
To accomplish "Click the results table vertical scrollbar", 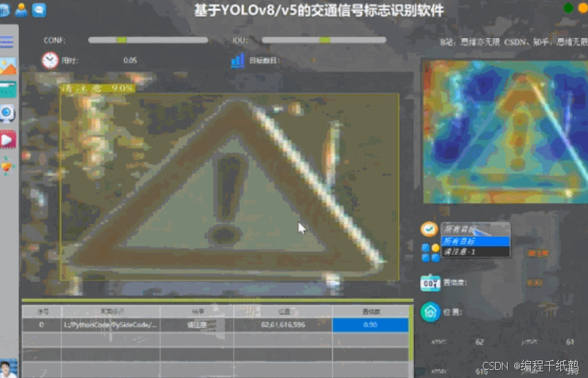I will 411,334.
